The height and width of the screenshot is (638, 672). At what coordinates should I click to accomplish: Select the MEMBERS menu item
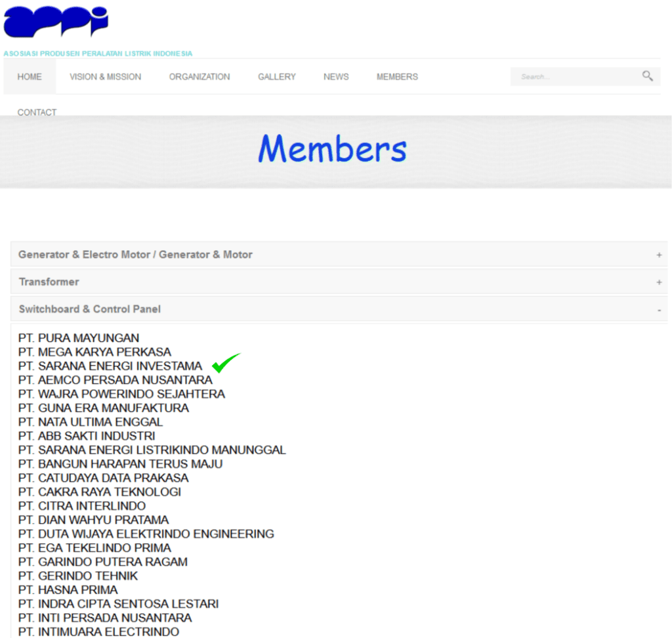(x=396, y=77)
